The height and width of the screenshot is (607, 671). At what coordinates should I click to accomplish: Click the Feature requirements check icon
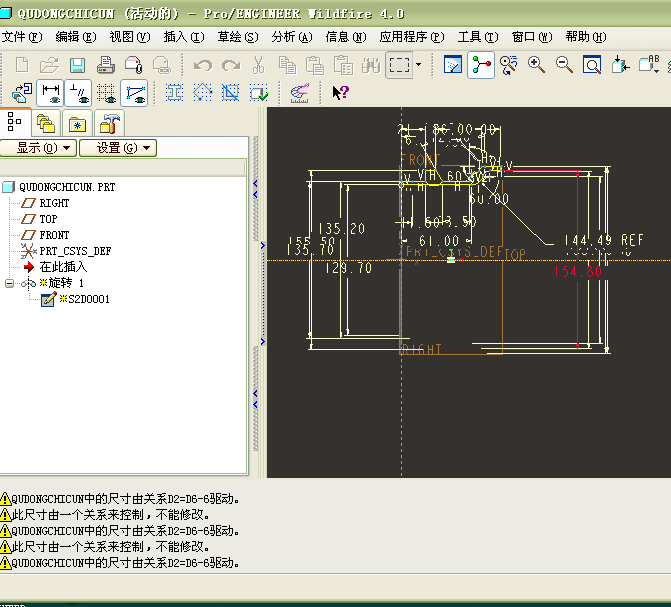259,92
